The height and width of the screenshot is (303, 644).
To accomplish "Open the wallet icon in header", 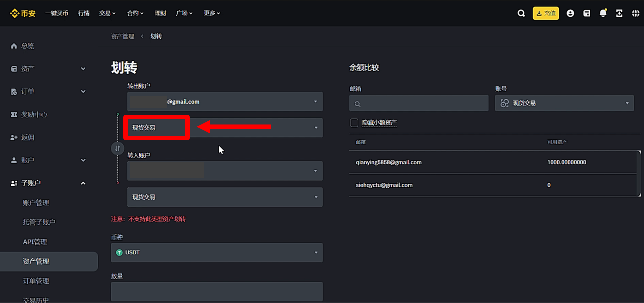I will click(586, 13).
